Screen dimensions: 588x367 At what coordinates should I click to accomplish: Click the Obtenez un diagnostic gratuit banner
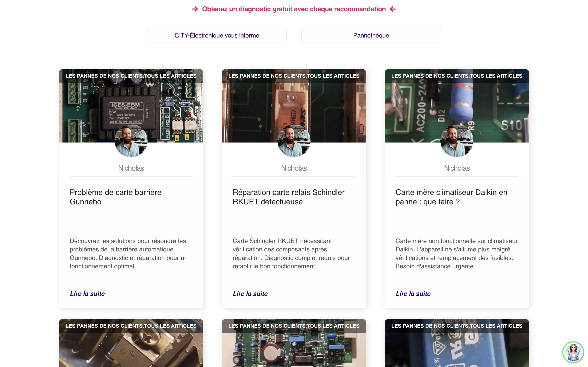tap(294, 9)
